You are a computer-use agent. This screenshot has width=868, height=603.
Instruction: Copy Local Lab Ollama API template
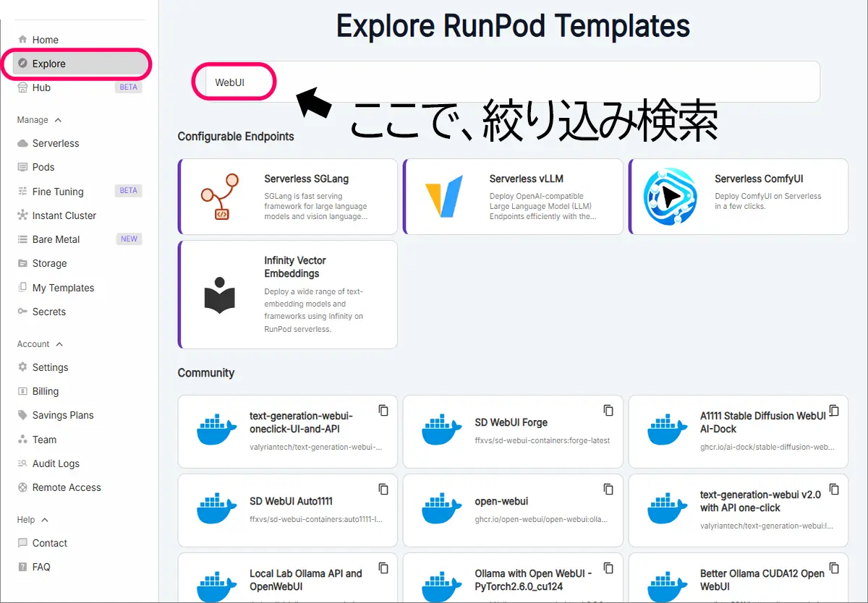(x=383, y=568)
